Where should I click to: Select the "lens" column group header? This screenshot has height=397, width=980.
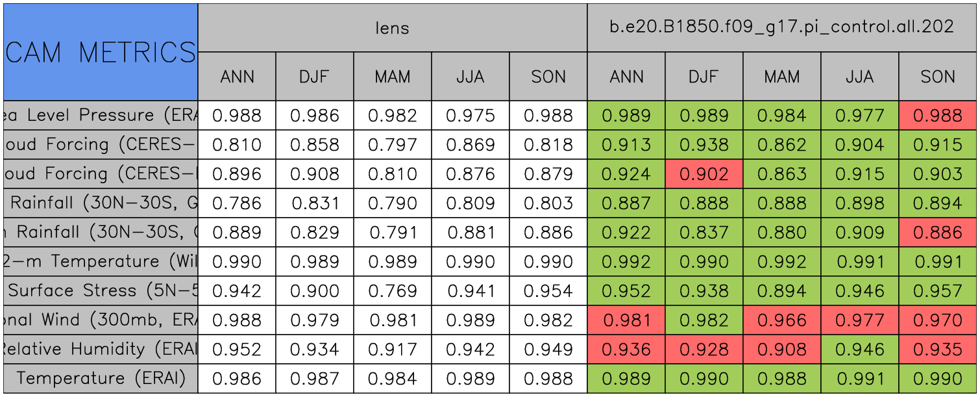(392, 27)
